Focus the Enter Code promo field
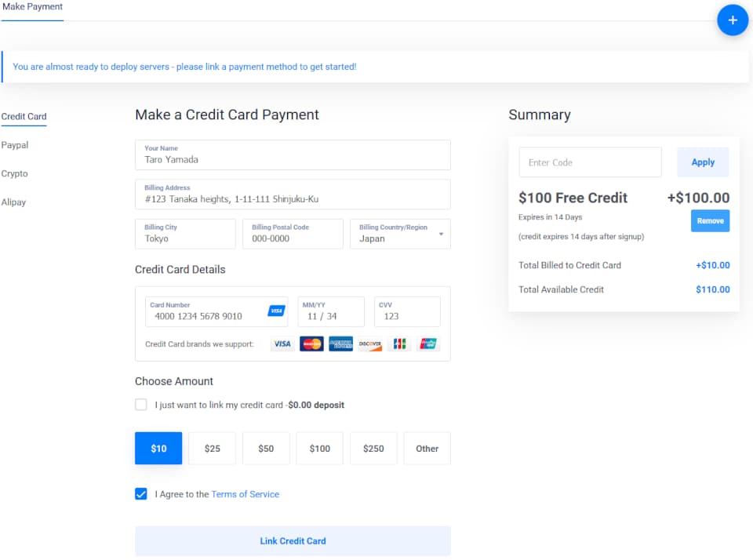Image resolution: width=753 pixels, height=560 pixels. click(590, 162)
